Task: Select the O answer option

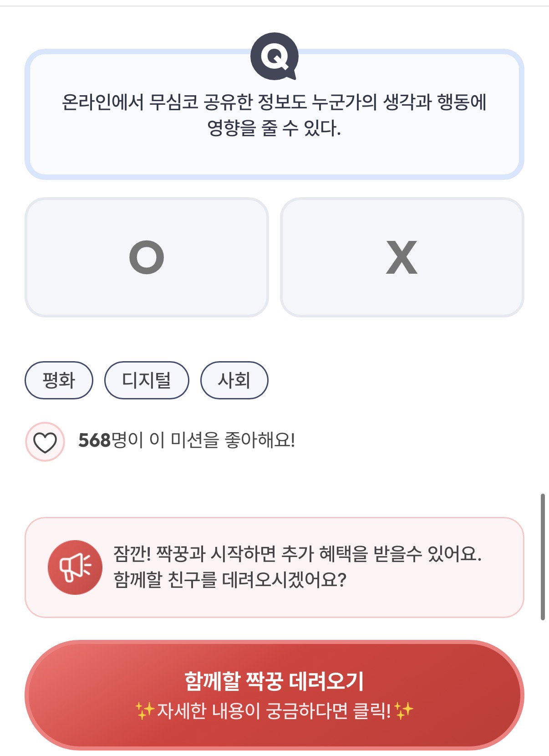Action: pos(147,257)
